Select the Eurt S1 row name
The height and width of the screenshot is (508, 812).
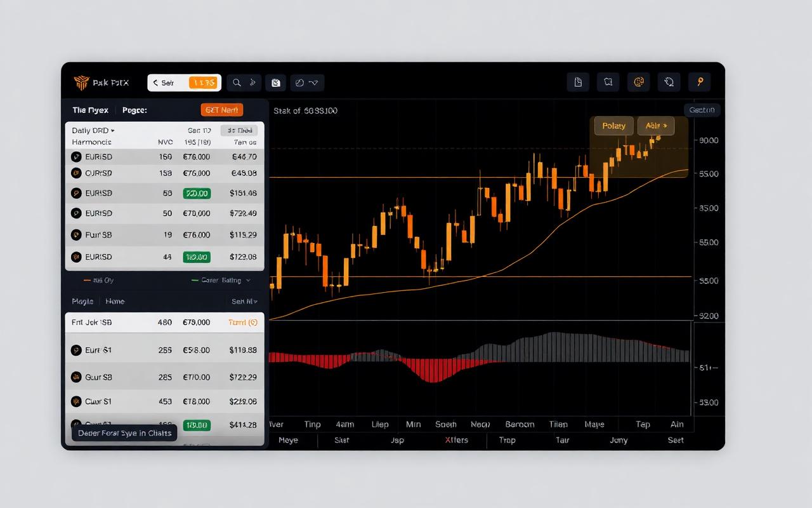point(98,350)
